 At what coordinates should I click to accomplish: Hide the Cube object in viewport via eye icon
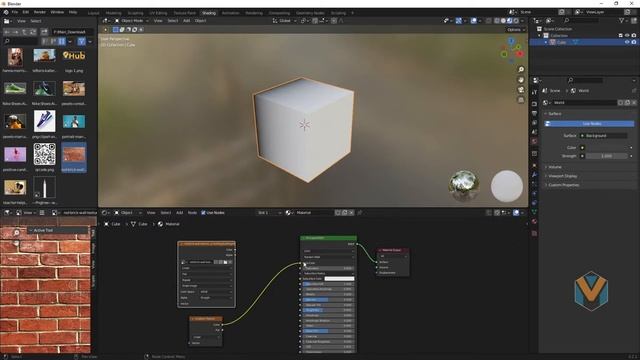pos(627,42)
